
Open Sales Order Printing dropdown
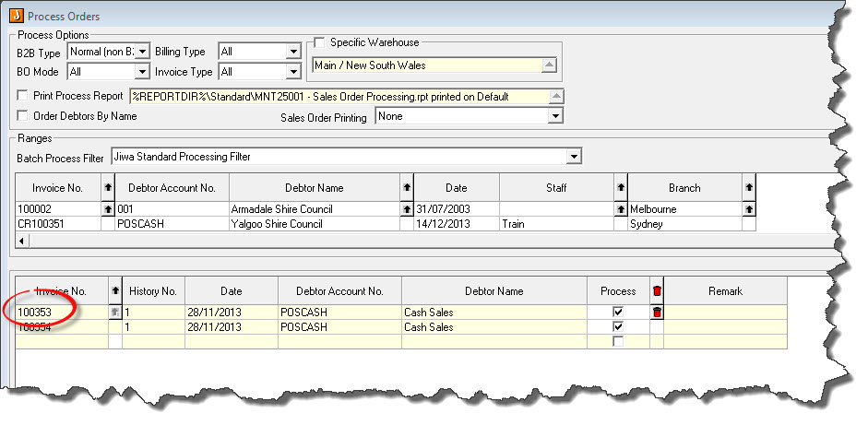[x=555, y=116]
